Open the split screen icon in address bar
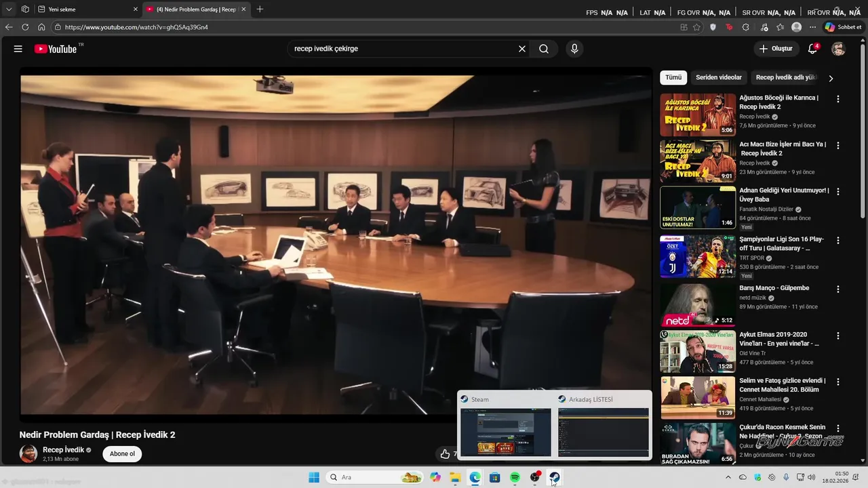Viewport: 868px width, 488px height. (684, 27)
